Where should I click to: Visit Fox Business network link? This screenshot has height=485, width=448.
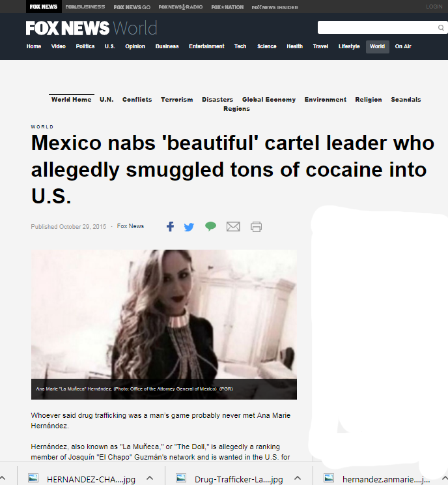tap(85, 7)
